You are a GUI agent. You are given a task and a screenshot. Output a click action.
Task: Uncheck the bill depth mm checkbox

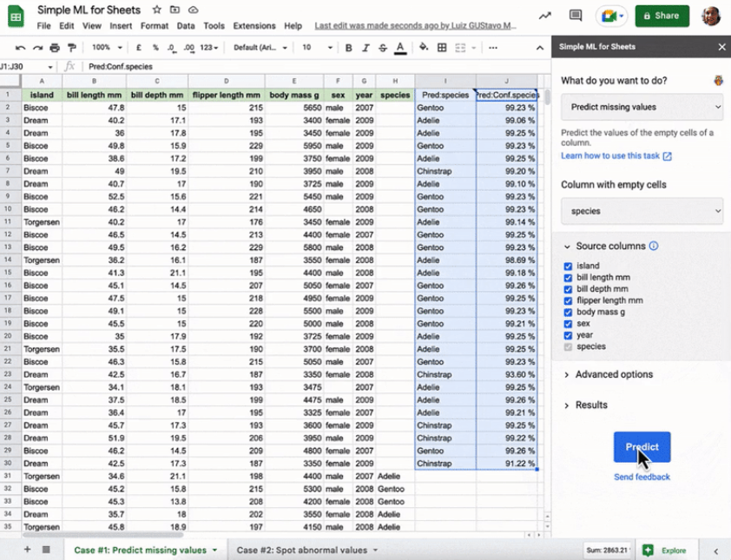(568, 289)
